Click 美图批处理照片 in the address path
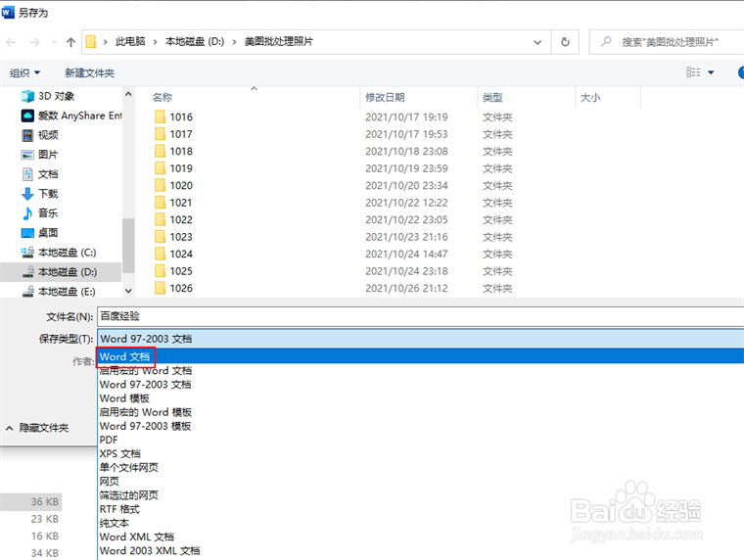This screenshot has height=560, width=744. [x=279, y=42]
